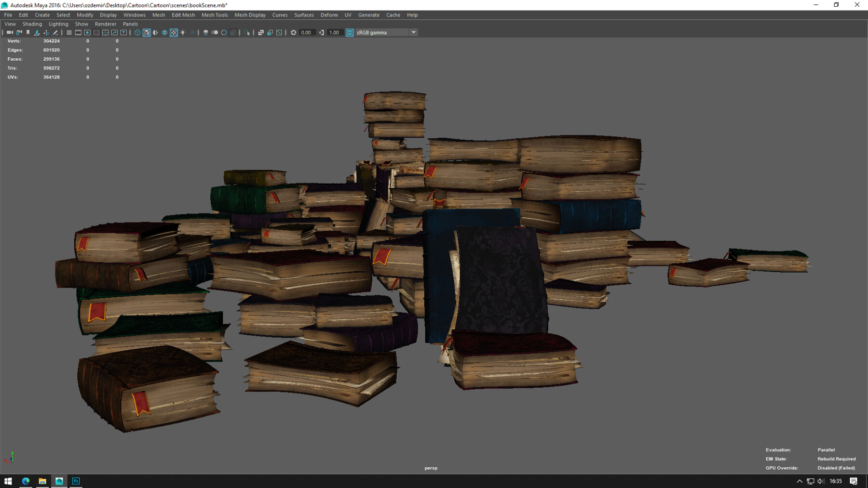Toggle the grid display icon
868x488 pixels.
coord(68,33)
